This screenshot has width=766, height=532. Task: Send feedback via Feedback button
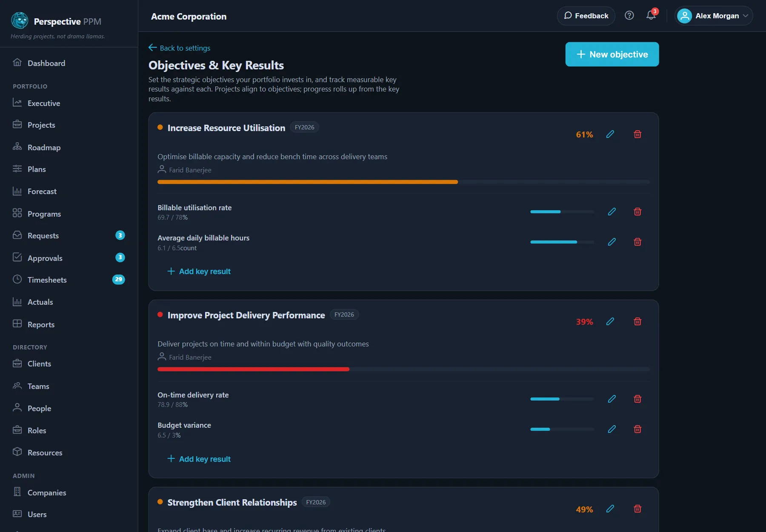[586, 16]
